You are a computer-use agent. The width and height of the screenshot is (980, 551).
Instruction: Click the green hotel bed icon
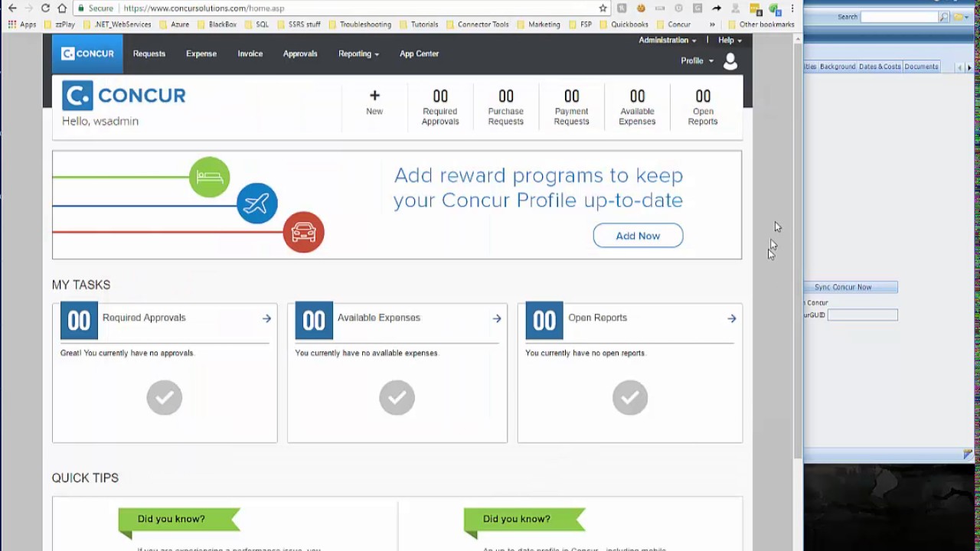coord(209,177)
